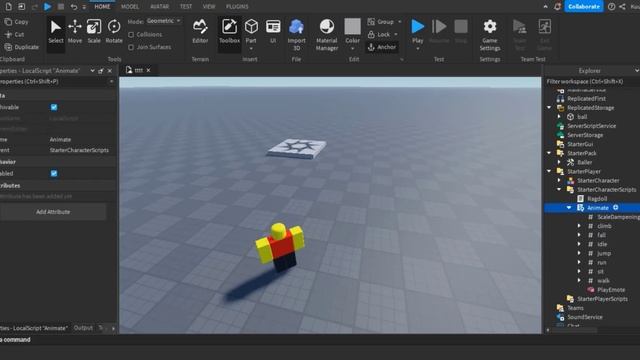Activate the Move tool
This screenshot has width=640, height=360.
click(x=75, y=32)
